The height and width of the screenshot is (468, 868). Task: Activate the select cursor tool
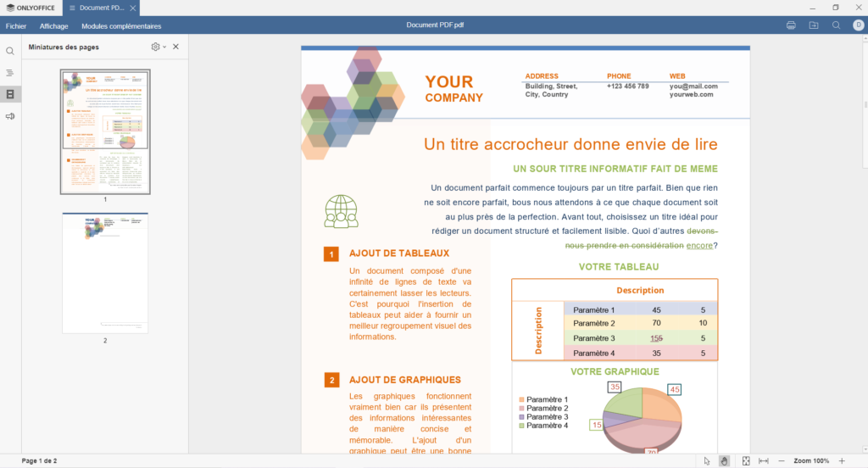(707, 461)
